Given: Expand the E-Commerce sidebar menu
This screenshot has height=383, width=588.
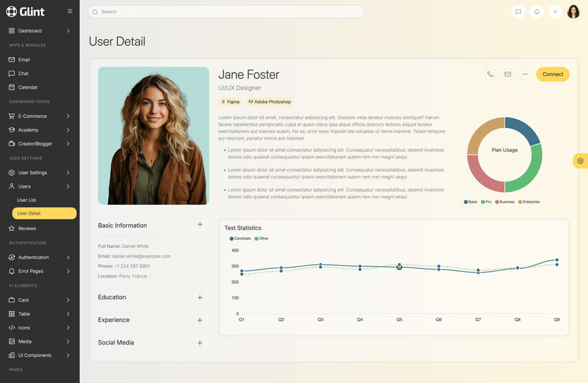Looking at the screenshot, I should coord(40,116).
